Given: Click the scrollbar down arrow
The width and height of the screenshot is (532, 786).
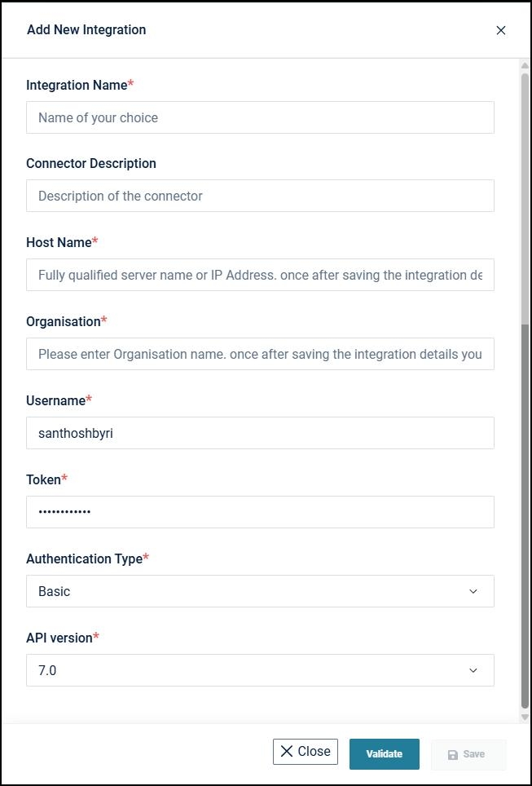Looking at the screenshot, I should pyautogui.click(x=525, y=717).
